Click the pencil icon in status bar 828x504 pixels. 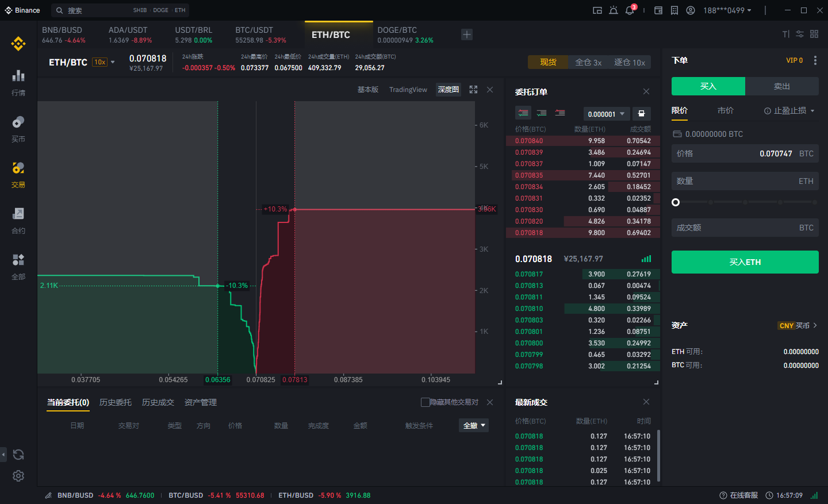[x=49, y=495]
